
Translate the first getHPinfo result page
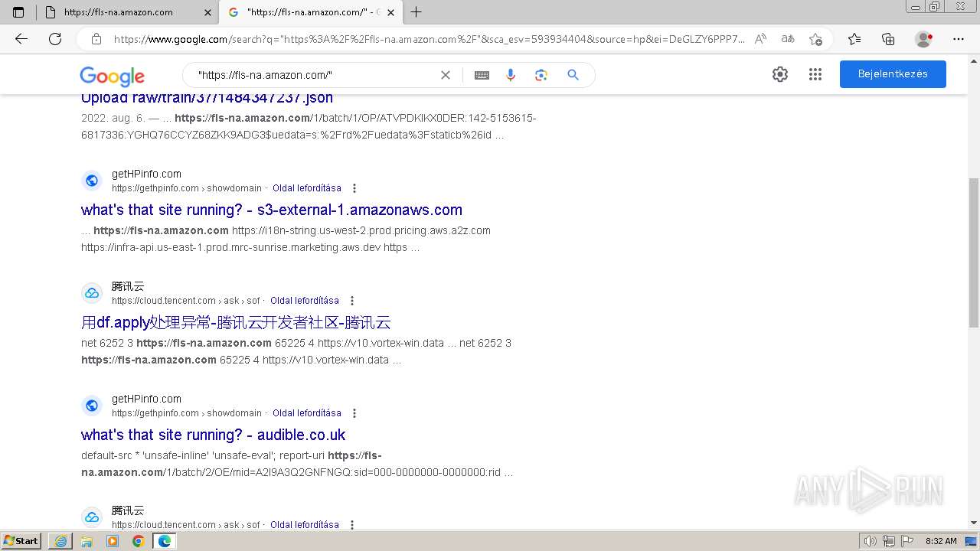click(307, 188)
